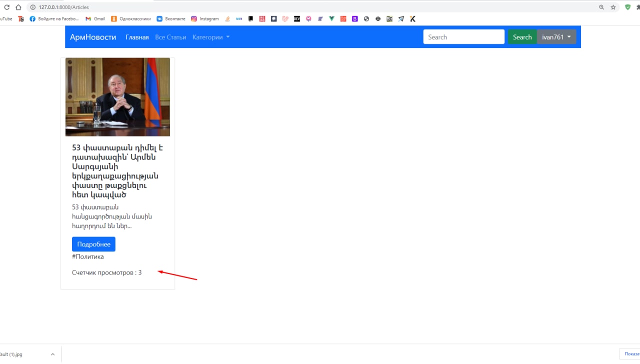
Task: Bookmark this page with the star icon
Action: point(613,7)
